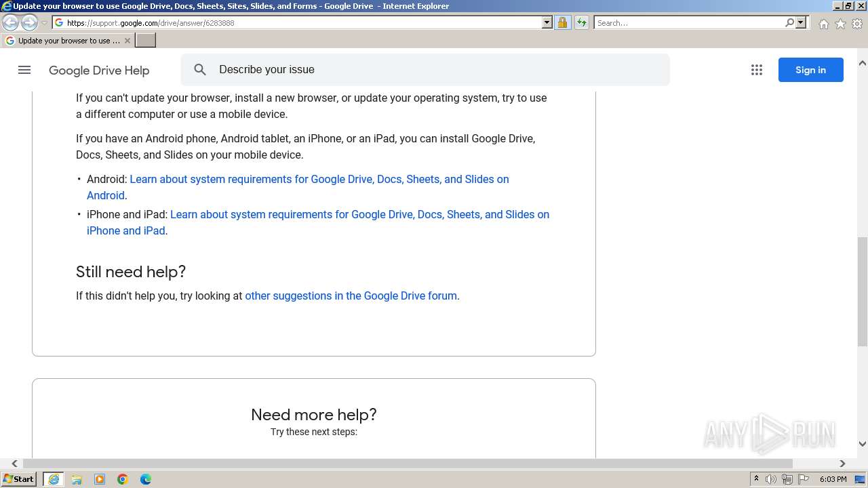Open the Windows Start menu
868x488 pixels.
[18, 479]
